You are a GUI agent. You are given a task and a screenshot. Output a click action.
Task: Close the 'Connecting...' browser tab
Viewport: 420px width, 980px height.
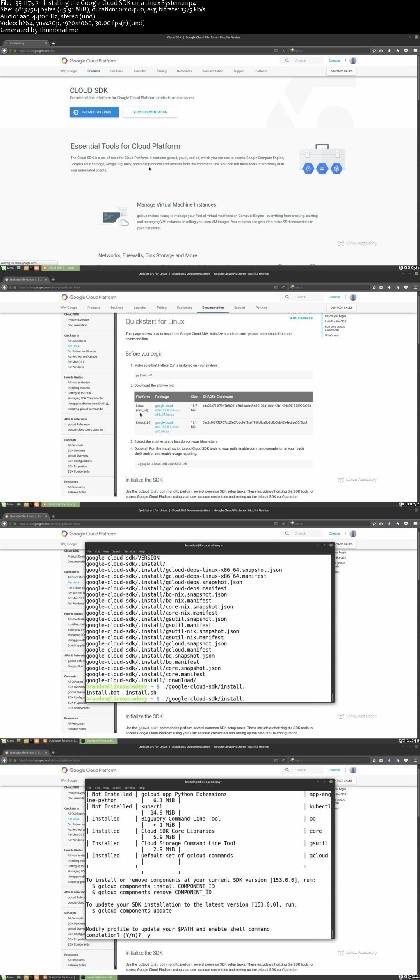46,43
